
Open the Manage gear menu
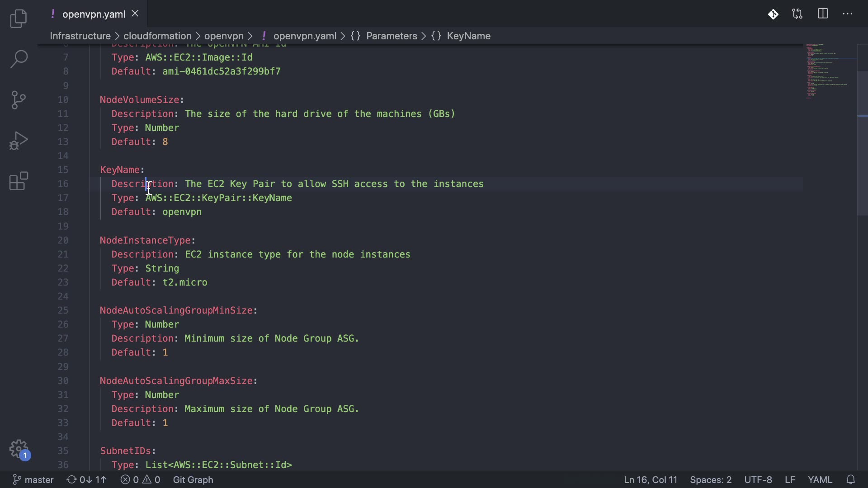(19, 449)
